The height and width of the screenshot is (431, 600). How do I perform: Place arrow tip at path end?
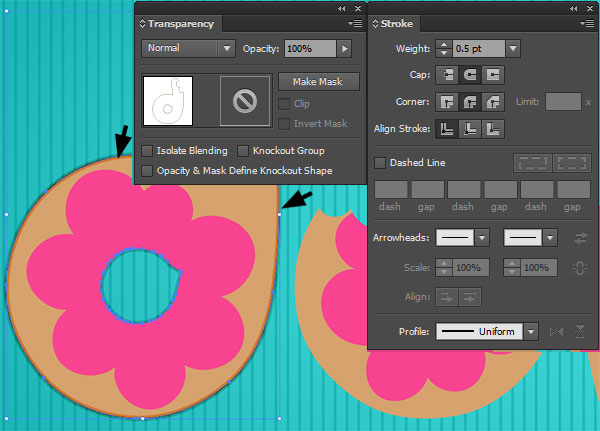click(470, 297)
